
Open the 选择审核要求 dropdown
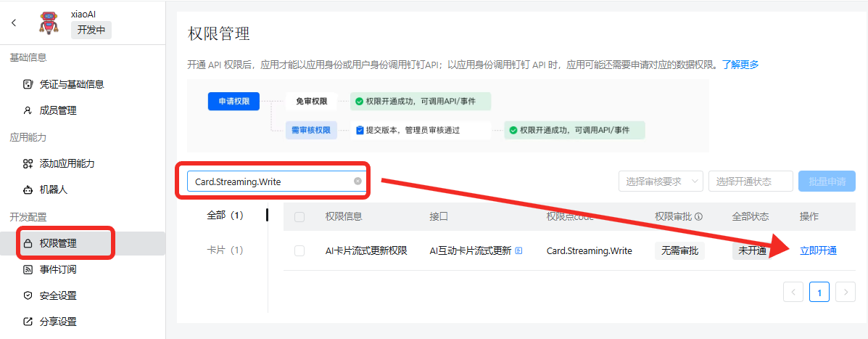tap(660, 181)
